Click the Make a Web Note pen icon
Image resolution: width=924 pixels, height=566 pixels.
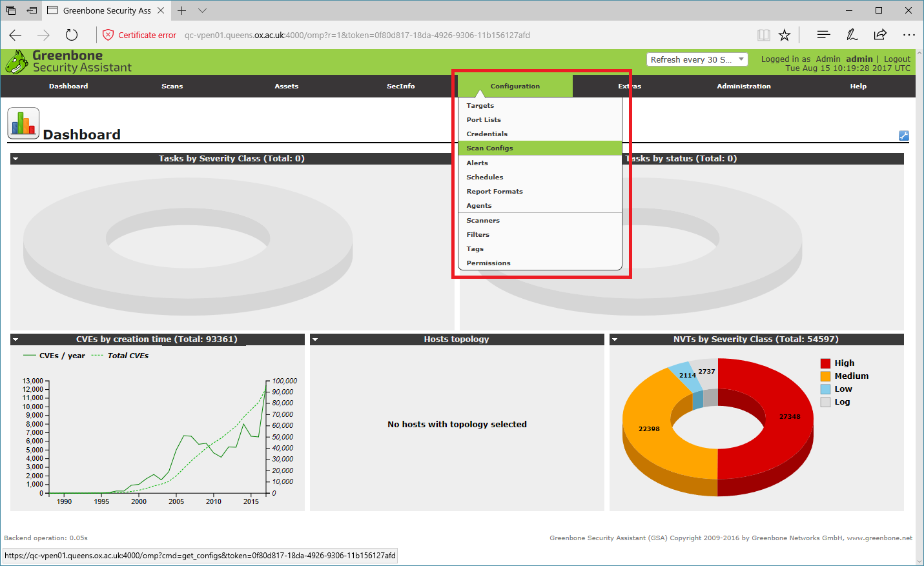(x=852, y=35)
